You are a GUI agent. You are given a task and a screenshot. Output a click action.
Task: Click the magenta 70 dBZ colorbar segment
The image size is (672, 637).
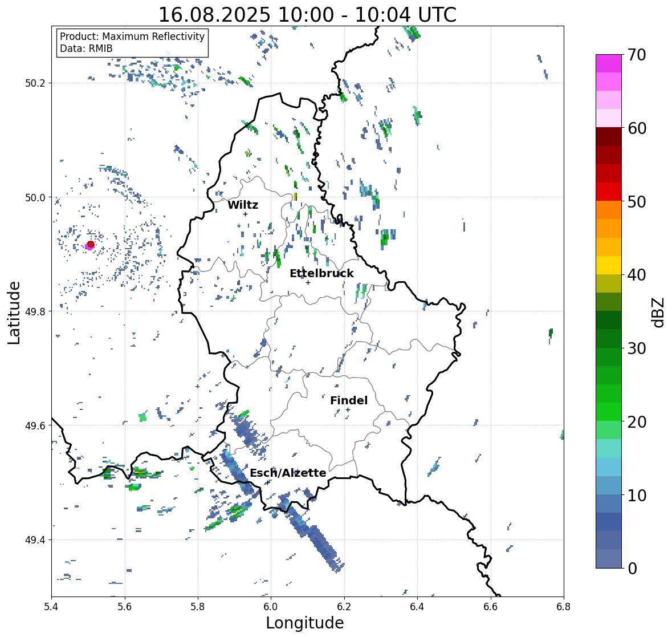pyautogui.click(x=609, y=63)
